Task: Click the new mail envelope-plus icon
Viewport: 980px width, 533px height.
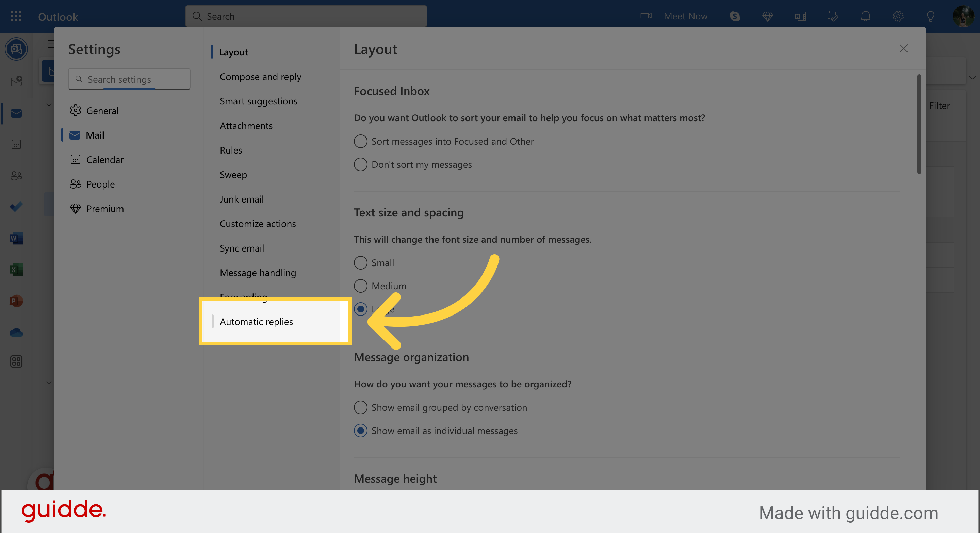Action: point(16,81)
